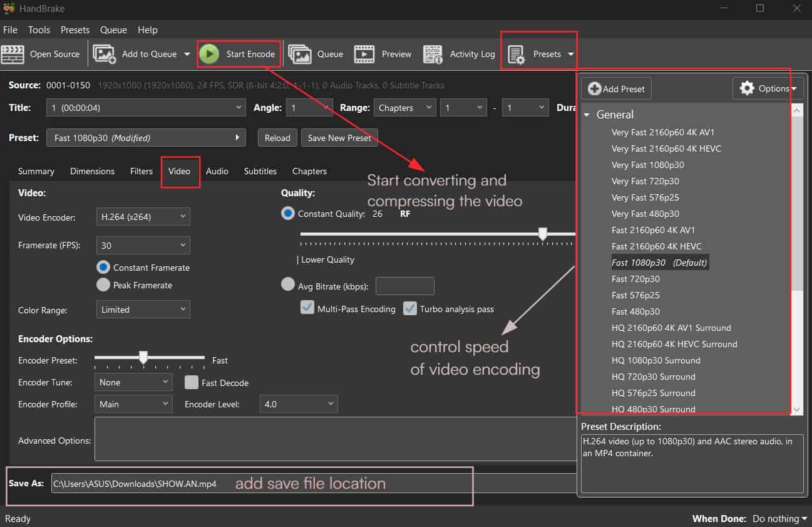Screen dimensions: 812x527
Task: Select the Fast 480p30 preset
Action: click(635, 311)
